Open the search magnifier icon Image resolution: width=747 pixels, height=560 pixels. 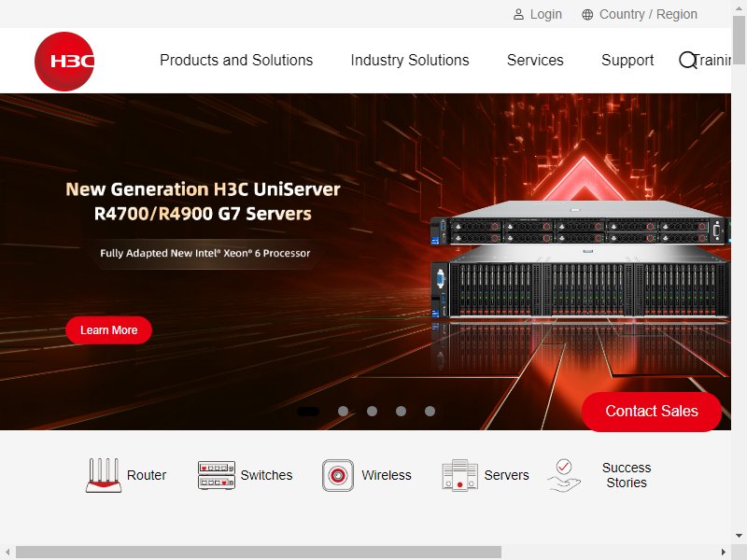pos(687,61)
